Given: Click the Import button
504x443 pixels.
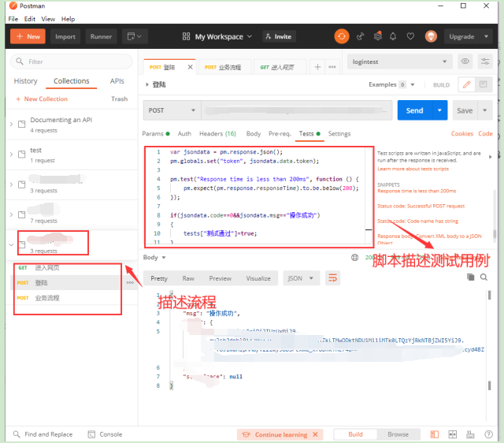Looking at the screenshot, I should tap(65, 36).
